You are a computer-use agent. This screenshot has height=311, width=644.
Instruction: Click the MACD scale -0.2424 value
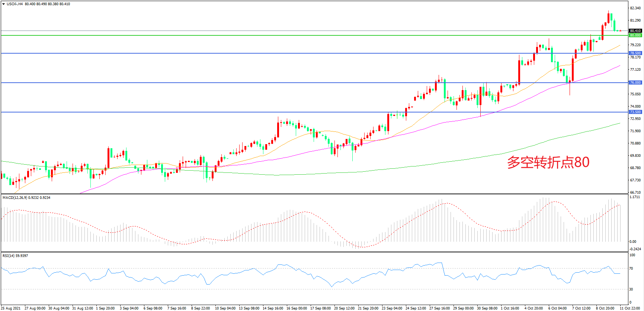tap(635, 249)
